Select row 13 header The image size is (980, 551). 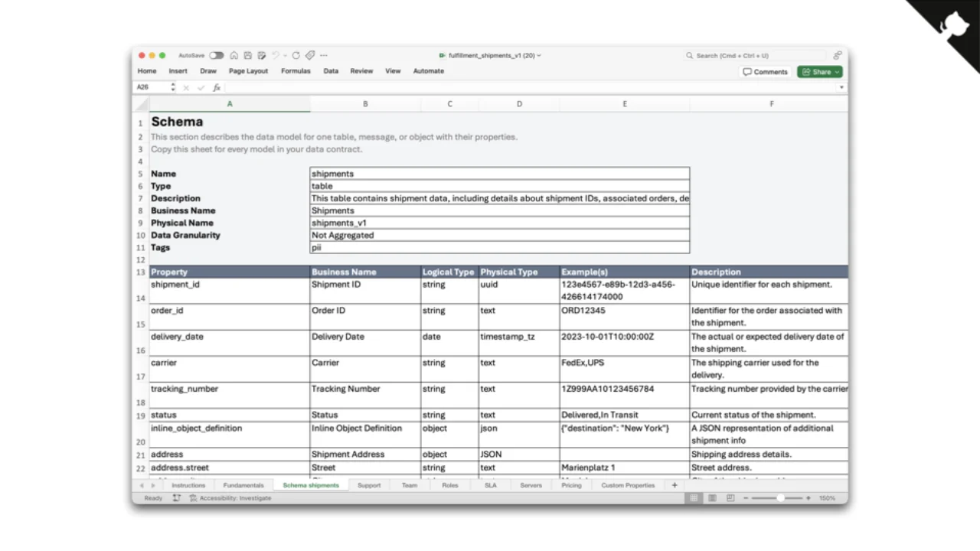point(140,272)
